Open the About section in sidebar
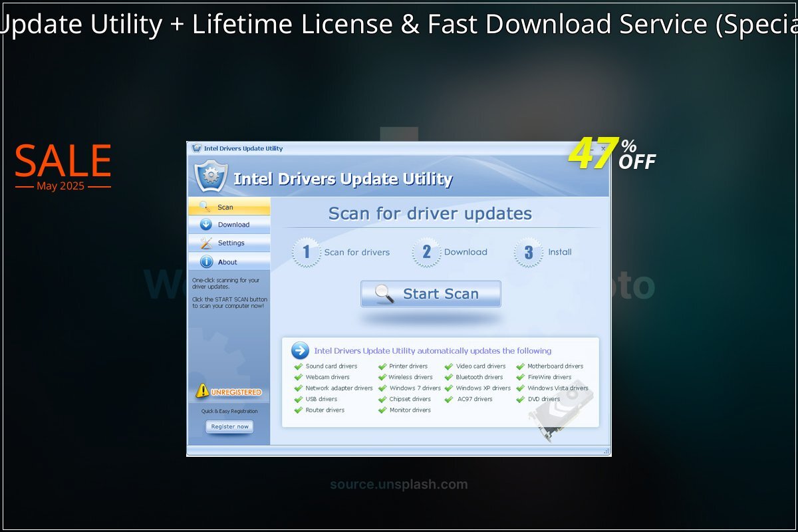 click(229, 262)
